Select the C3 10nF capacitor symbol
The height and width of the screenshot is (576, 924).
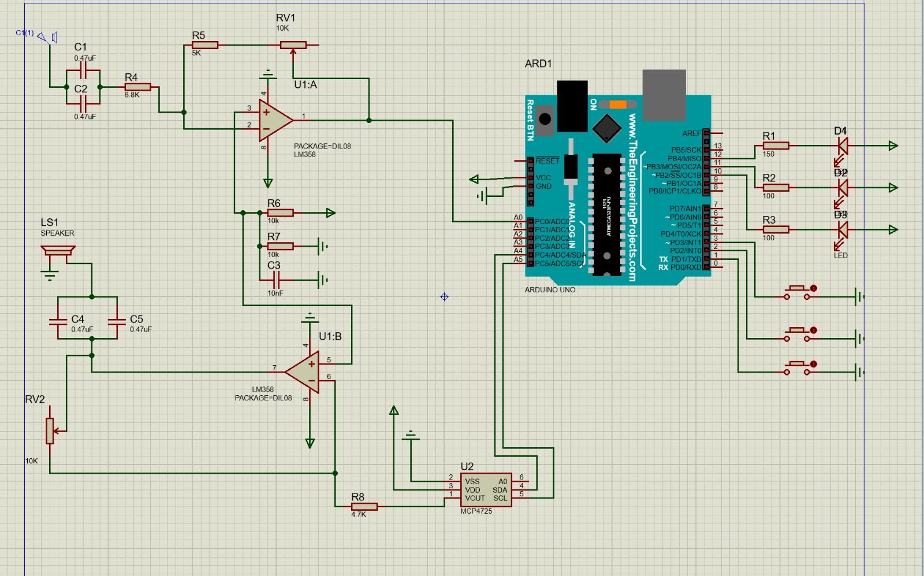275,280
